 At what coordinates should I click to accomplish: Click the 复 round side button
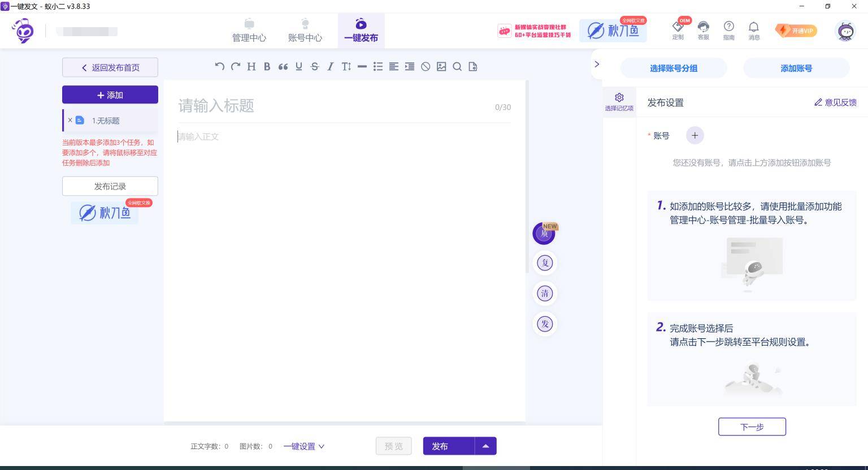tap(545, 263)
